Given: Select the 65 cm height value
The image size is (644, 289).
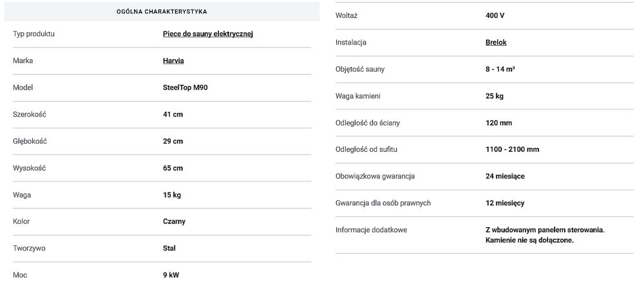Looking at the screenshot, I should coord(173,168).
